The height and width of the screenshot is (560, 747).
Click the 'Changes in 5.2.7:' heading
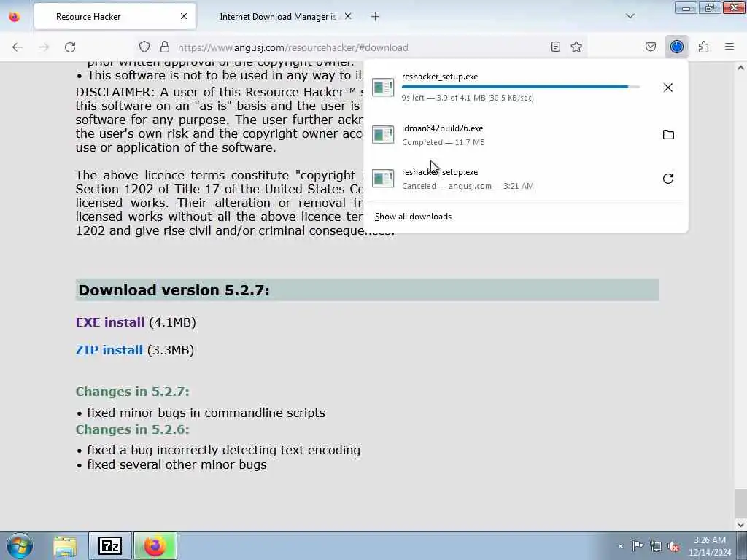click(133, 392)
